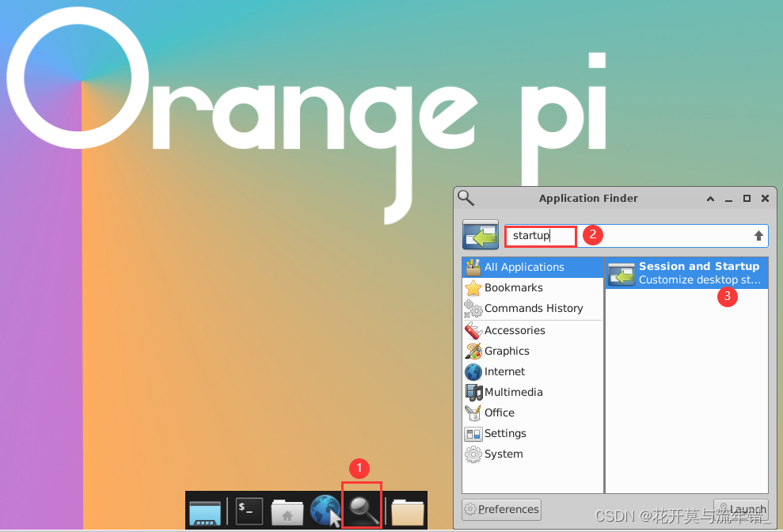783x532 pixels.
Task: Select Bookmarks category
Action: (x=533, y=287)
